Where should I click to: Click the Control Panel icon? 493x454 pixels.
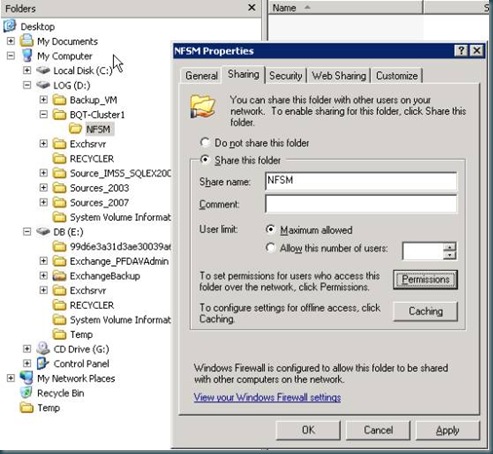[x=43, y=363]
